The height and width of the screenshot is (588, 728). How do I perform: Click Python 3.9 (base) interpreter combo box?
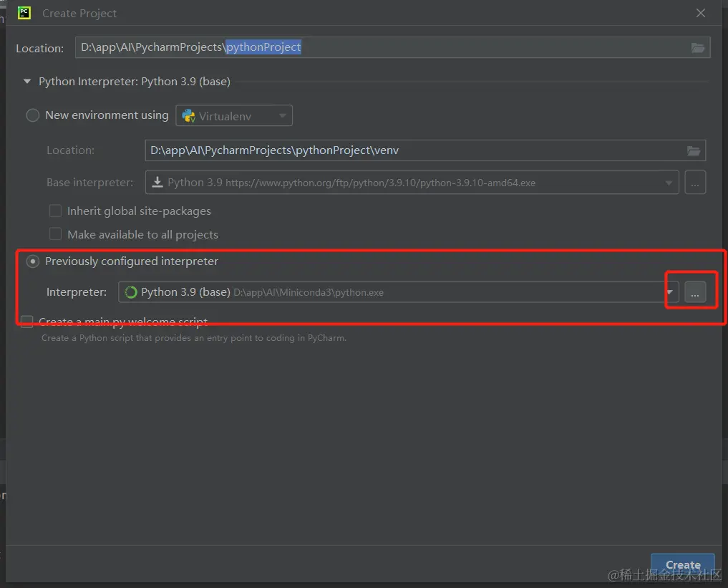click(398, 292)
